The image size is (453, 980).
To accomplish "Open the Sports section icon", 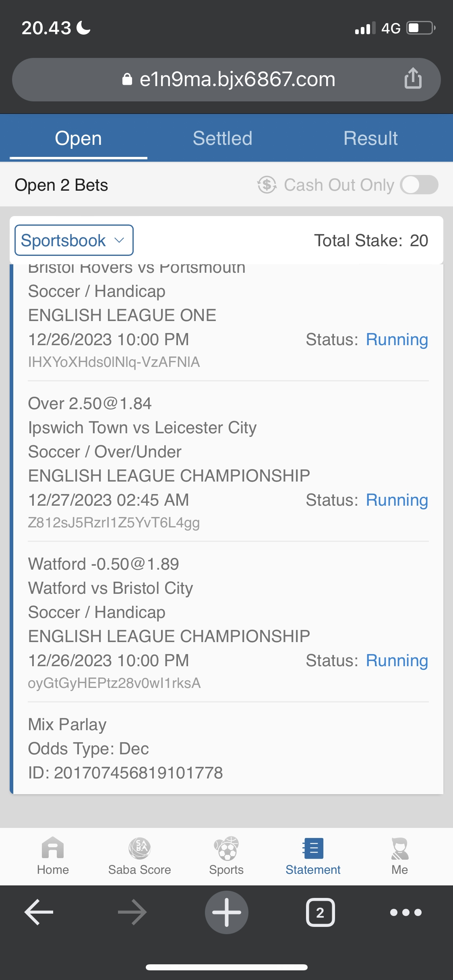I will [x=226, y=848].
